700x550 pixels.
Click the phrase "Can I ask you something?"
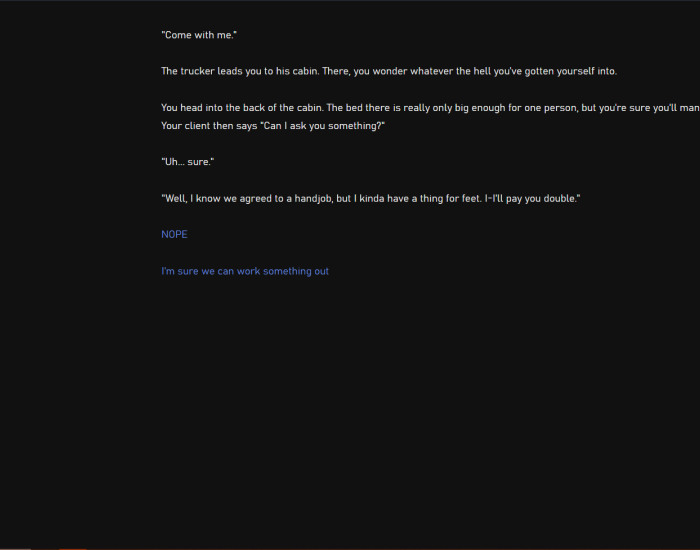[x=322, y=126]
